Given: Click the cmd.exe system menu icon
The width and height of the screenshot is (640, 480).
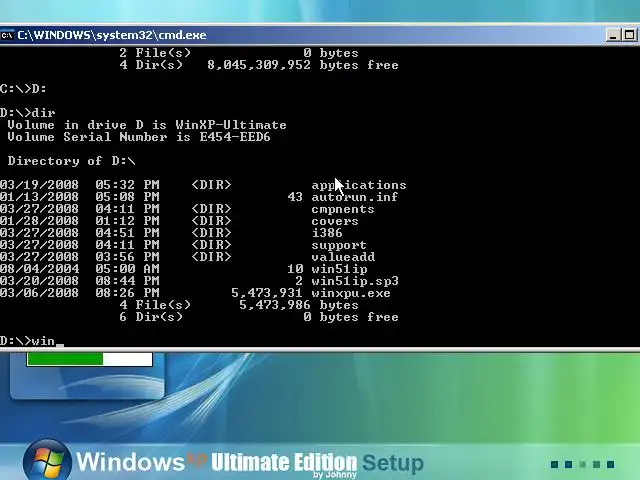Looking at the screenshot, I should pos(7,36).
